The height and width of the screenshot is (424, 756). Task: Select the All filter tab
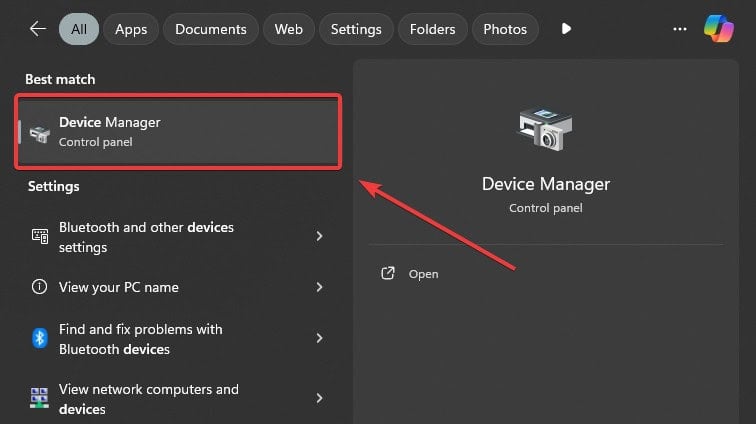[79, 29]
